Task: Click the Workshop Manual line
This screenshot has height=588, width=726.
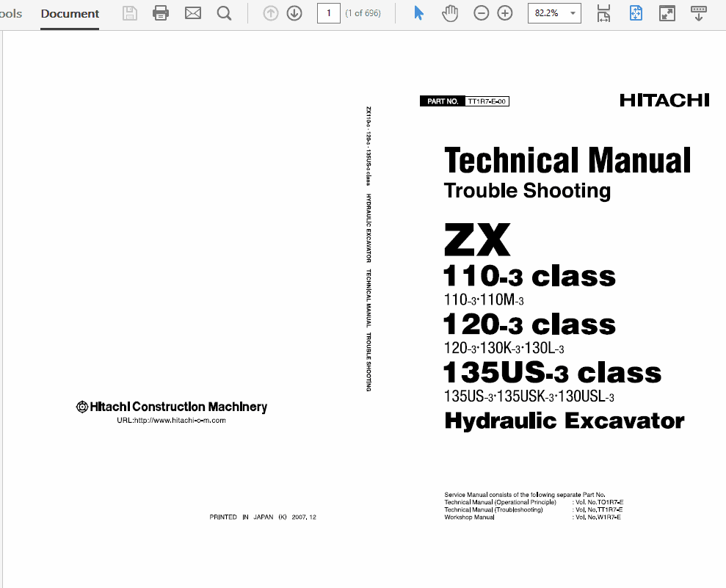Action: click(x=470, y=518)
